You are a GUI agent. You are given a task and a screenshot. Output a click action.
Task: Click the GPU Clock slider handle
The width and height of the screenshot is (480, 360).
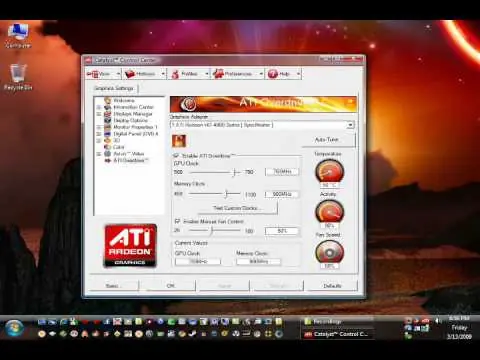235,172
